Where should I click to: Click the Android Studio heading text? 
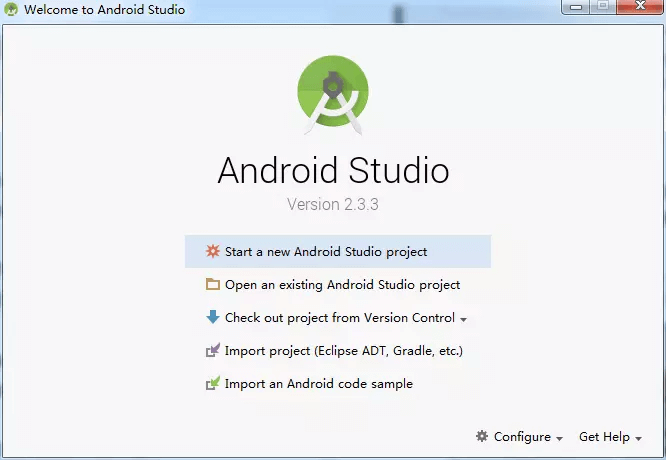pos(333,170)
